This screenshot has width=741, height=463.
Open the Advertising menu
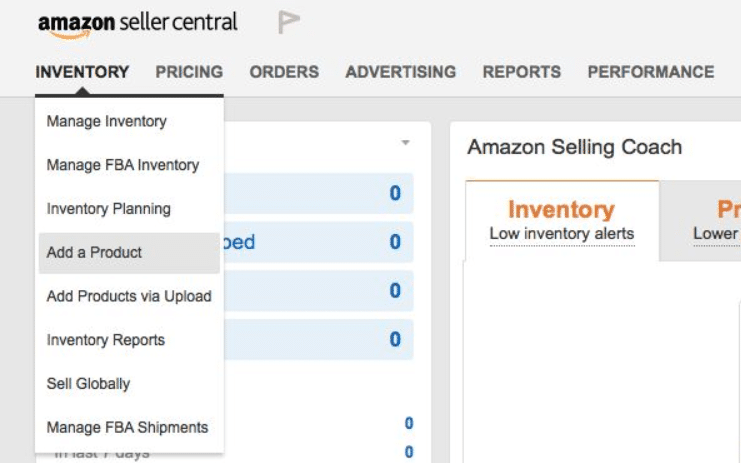[401, 72]
